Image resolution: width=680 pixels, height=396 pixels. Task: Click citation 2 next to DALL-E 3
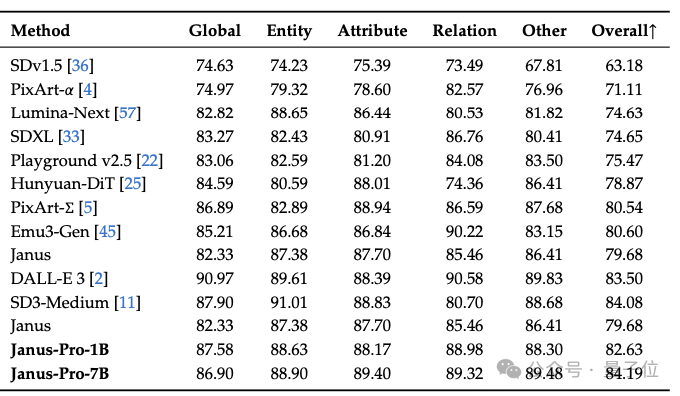click(99, 278)
